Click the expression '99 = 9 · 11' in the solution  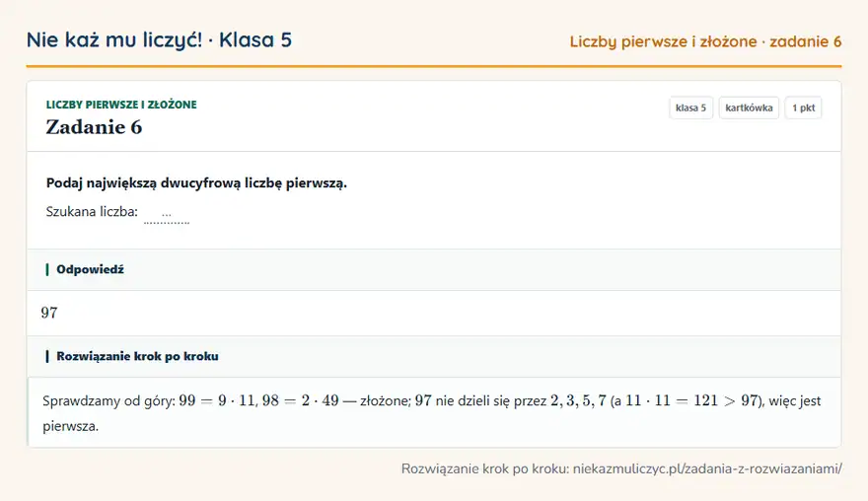click(x=218, y=400)
